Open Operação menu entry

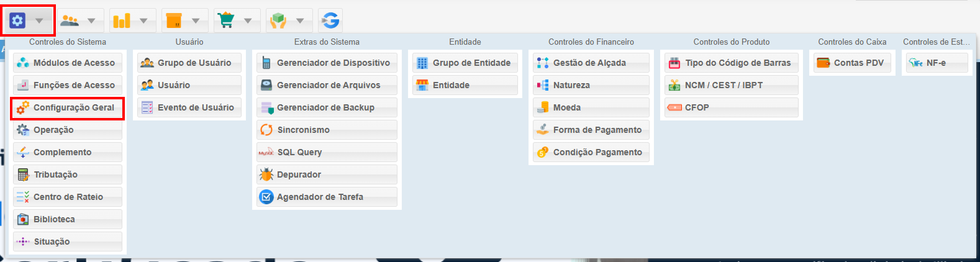[x=68, y=130]
